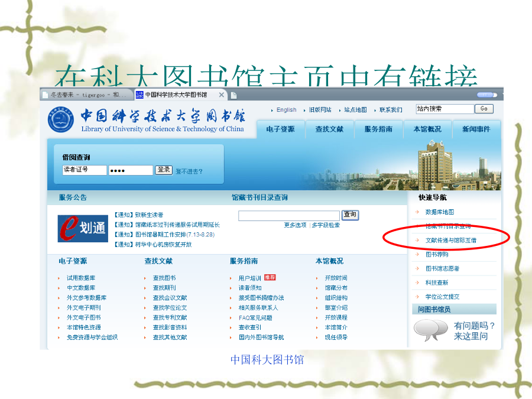The image size is (532, 399).
Task: Open 查找期刊 link
Action: [x=164, y=288]
